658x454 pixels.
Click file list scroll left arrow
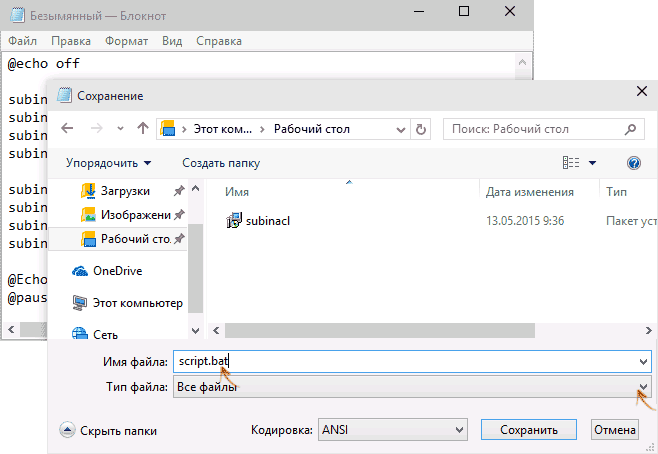point(216,330)
